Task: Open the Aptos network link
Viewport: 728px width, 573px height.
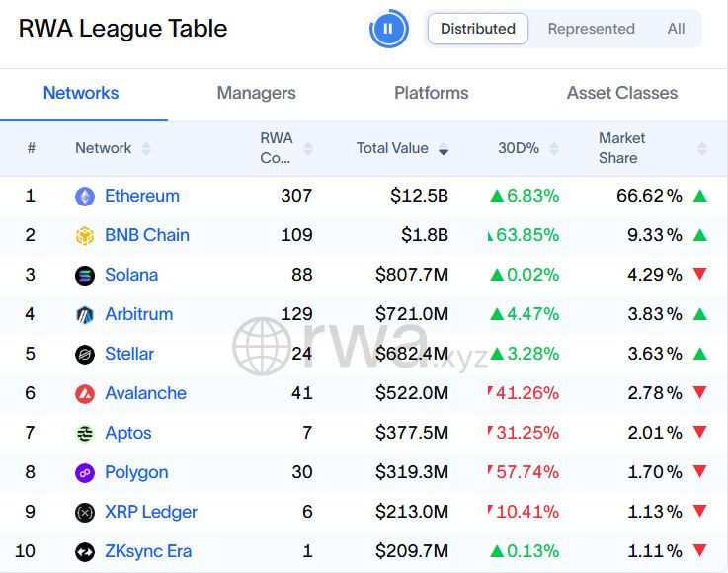Action: 128,433
